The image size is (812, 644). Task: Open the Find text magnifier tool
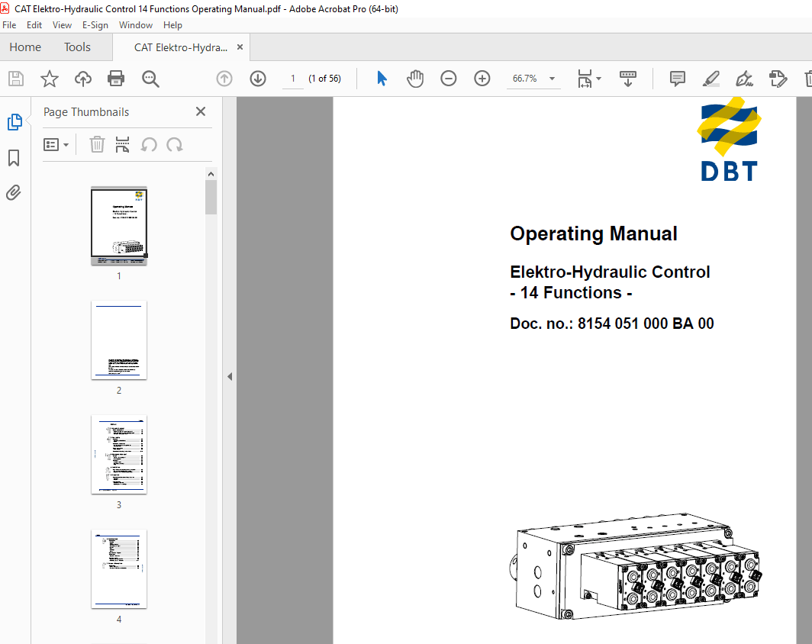coord(150,79)
